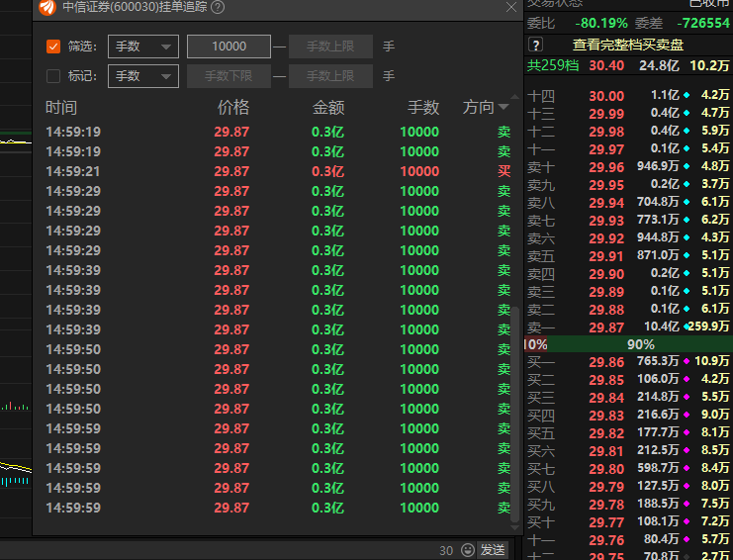Screen dimensions: 733x560
Task: Click the scroll up arrow of order list
Action: [514, 97]
